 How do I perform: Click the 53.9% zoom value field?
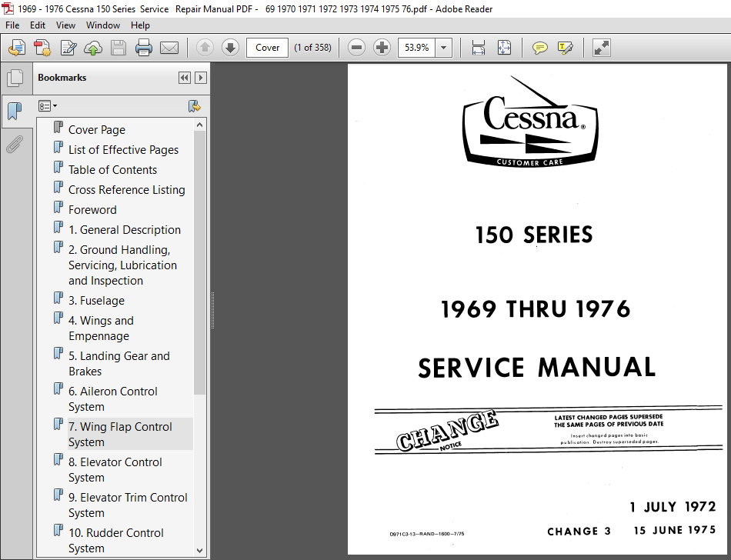[x=417, y=48]
